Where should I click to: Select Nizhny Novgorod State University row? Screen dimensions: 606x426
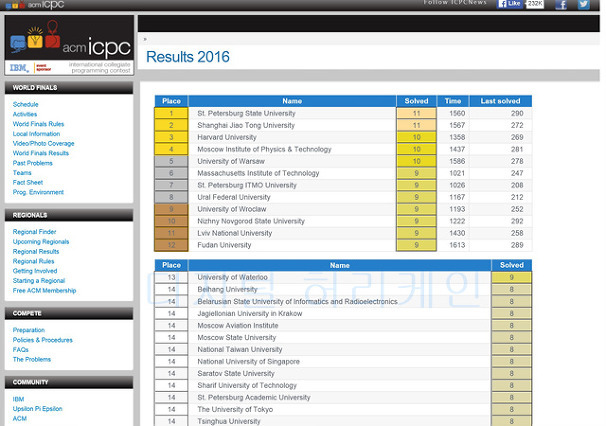[x=343, y=221]
